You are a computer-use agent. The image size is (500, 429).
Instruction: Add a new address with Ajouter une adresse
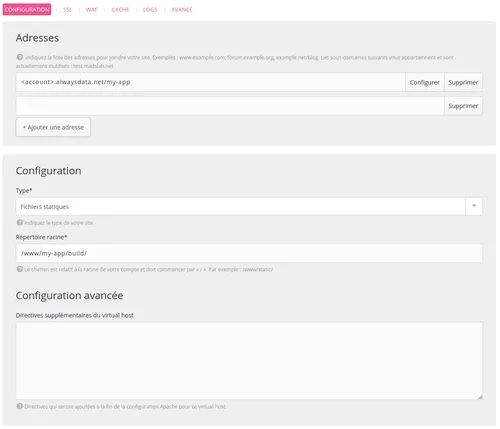click(53, 127)
